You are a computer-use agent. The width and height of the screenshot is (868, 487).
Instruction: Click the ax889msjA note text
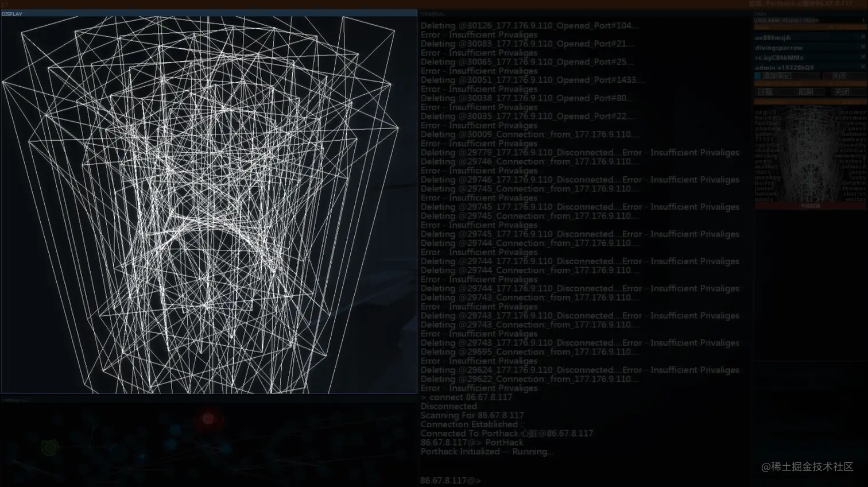pyautogui.click(x=773, y=37)
